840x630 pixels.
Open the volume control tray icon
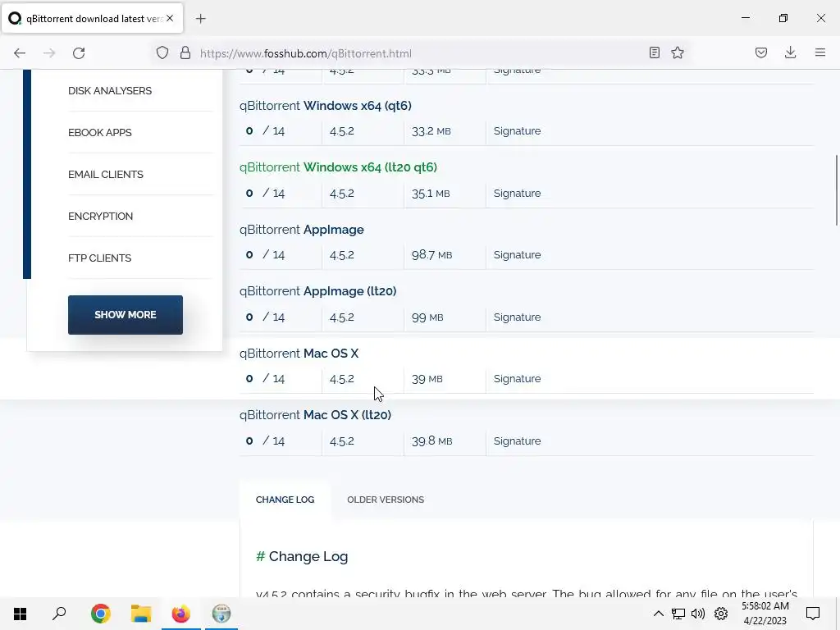698,614
